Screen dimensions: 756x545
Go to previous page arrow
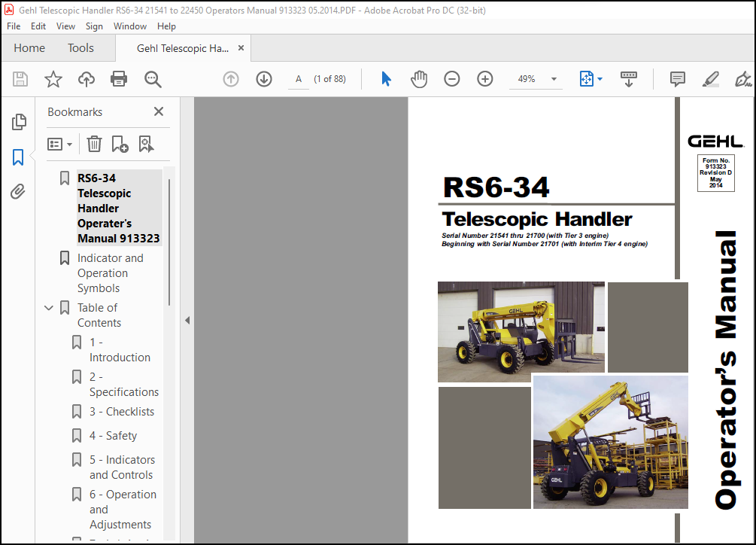click(231, 79)
